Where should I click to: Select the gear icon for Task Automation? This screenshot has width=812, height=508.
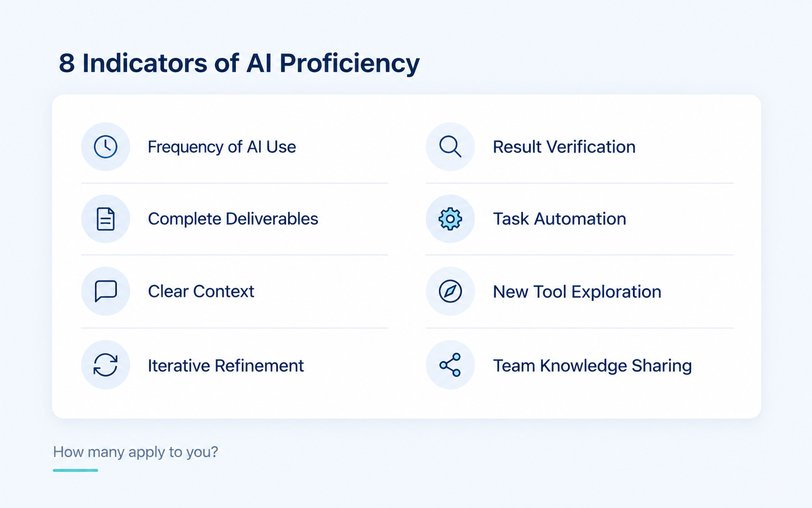(x=450, y=219)
